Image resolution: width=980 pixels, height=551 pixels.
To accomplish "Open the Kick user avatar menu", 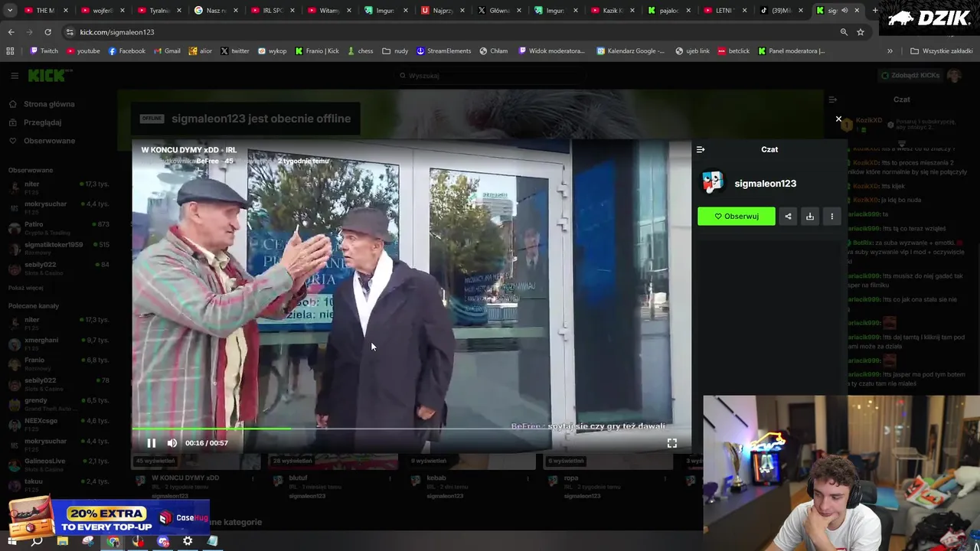I will 954,76.
